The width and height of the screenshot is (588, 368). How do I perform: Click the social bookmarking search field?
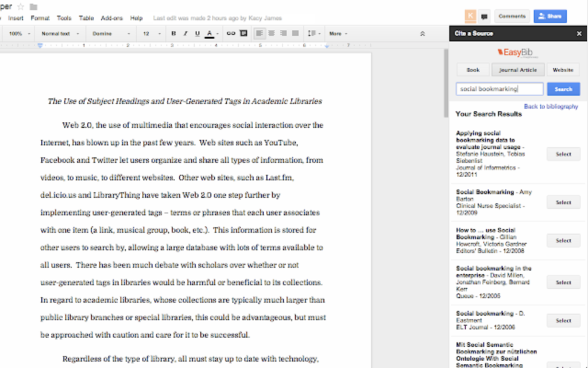(500, 89)
